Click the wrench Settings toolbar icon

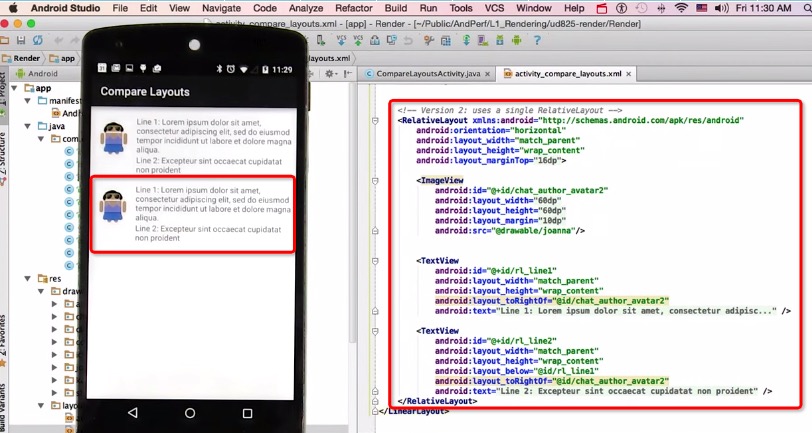point(429,40)
